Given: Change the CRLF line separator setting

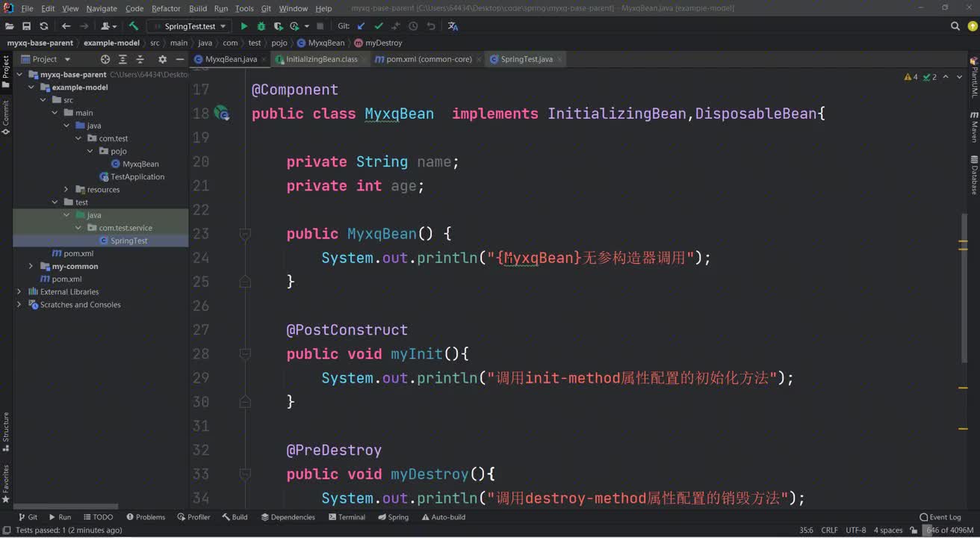Looking at the screenshot, I should [x=829, y=531].
